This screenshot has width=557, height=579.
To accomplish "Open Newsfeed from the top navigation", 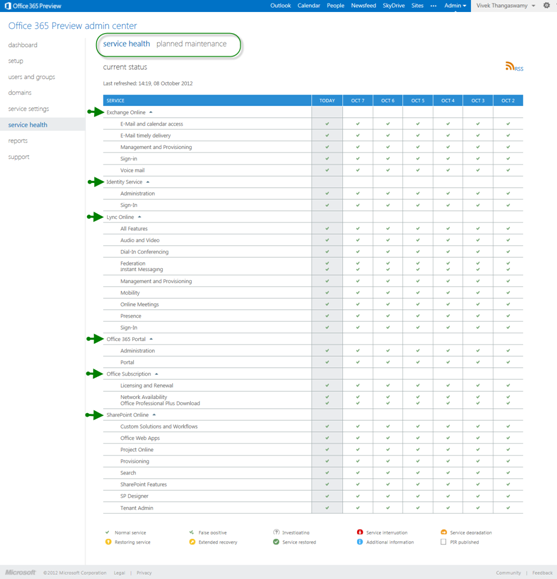I will coord(363,6).
